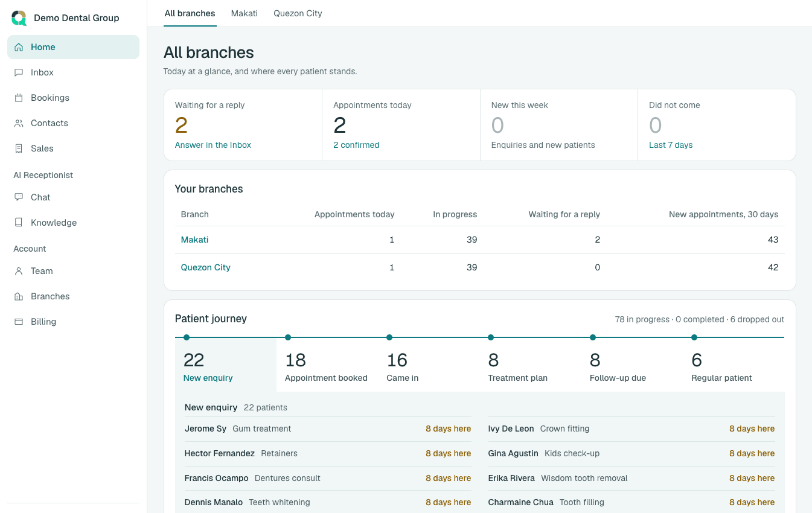Click the Answer in the Inbox link

click(213, 145)
